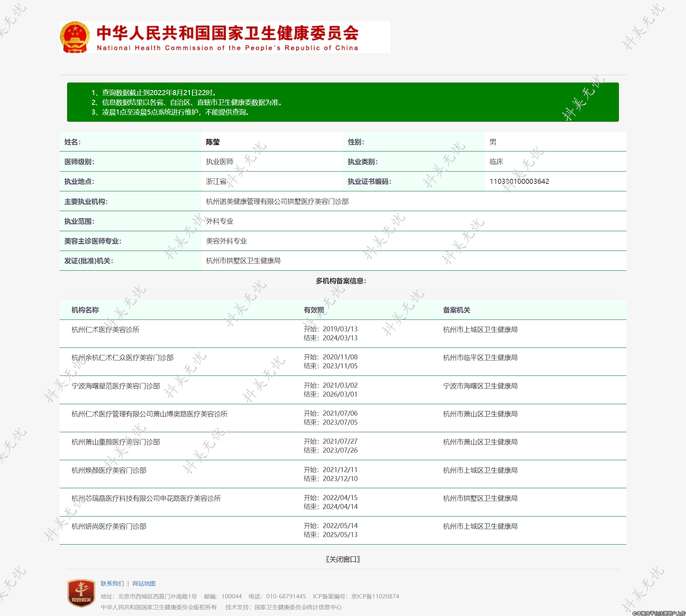Click the 多机构备案信息 section heading
Screen dimensions: 686x616
(x=341, y=281)
